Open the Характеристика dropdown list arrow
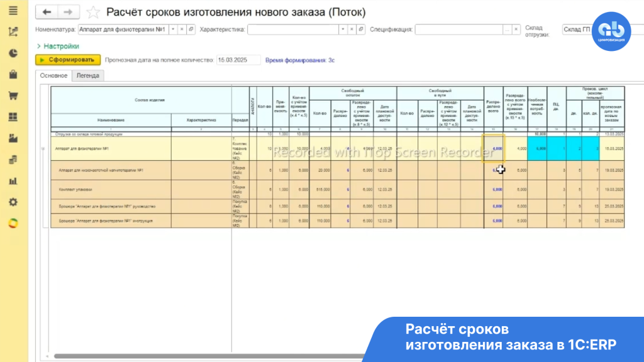Image resolution: width=644 pixels, height=362 pixels. 343,30
